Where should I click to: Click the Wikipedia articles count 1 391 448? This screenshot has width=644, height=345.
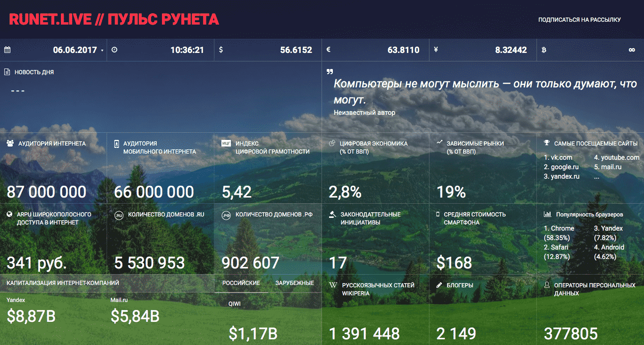coord(364,334)
